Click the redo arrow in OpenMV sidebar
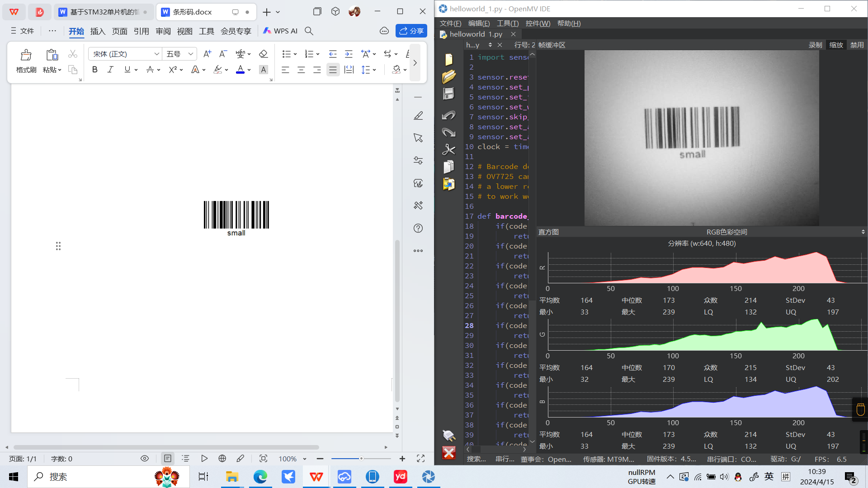 pos(448,132)
